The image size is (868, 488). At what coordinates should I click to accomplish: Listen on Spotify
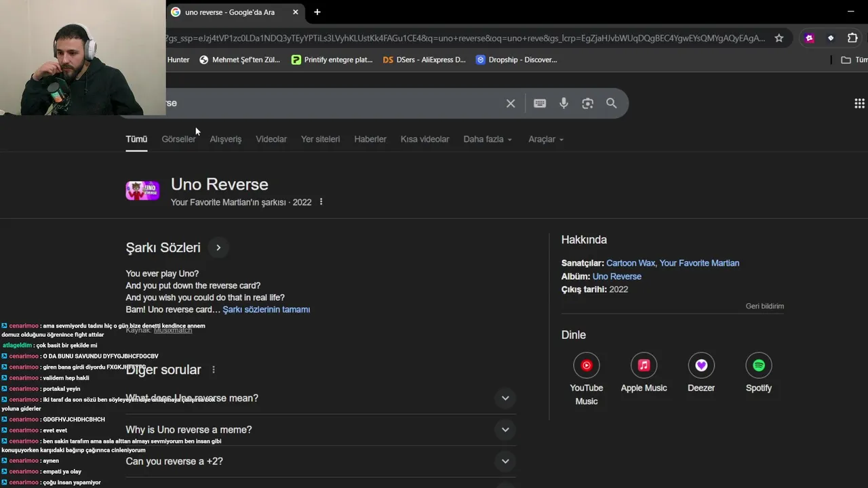(x=759, y=373)
